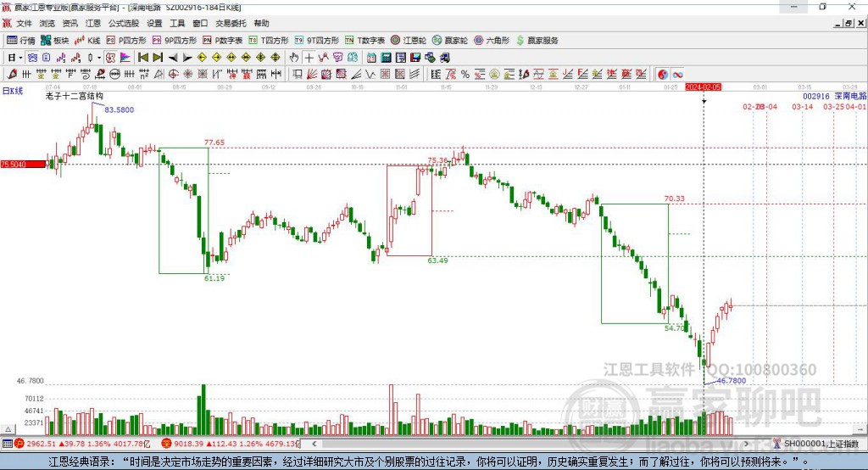This screenshot has width=868, height=470.
Task: Restore the inner chart window
Action: (849, 23)
